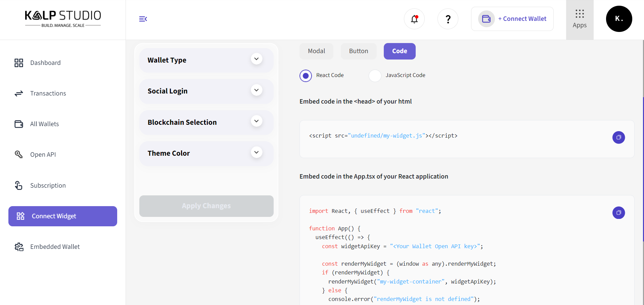Click the notification bell icon
The width and height of the screenshot is (644, 305).
coord(414,19)
